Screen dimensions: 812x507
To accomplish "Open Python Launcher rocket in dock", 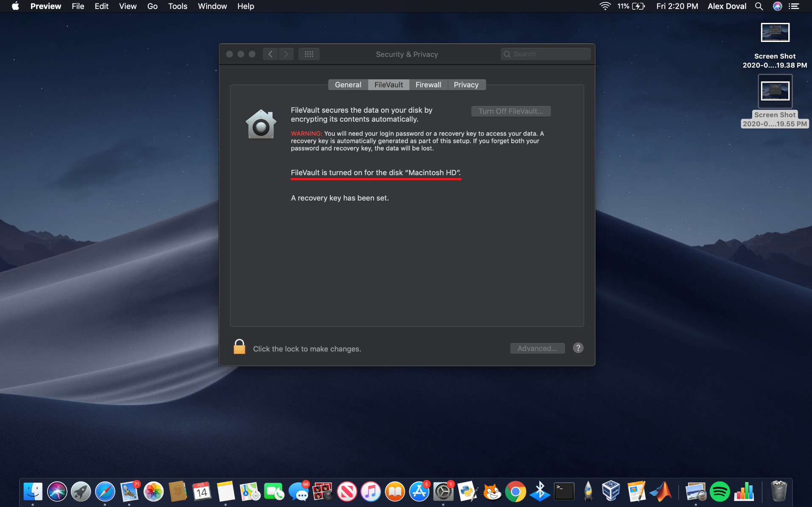I will (588, 492).
